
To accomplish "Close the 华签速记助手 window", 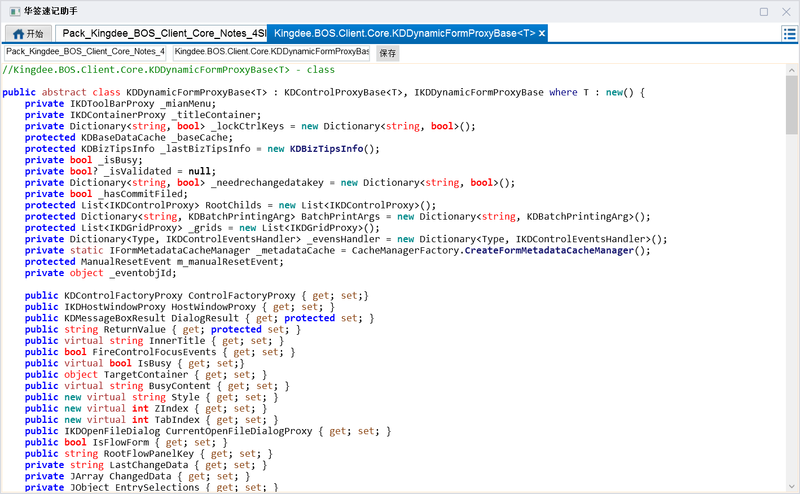I will point(786,11).
